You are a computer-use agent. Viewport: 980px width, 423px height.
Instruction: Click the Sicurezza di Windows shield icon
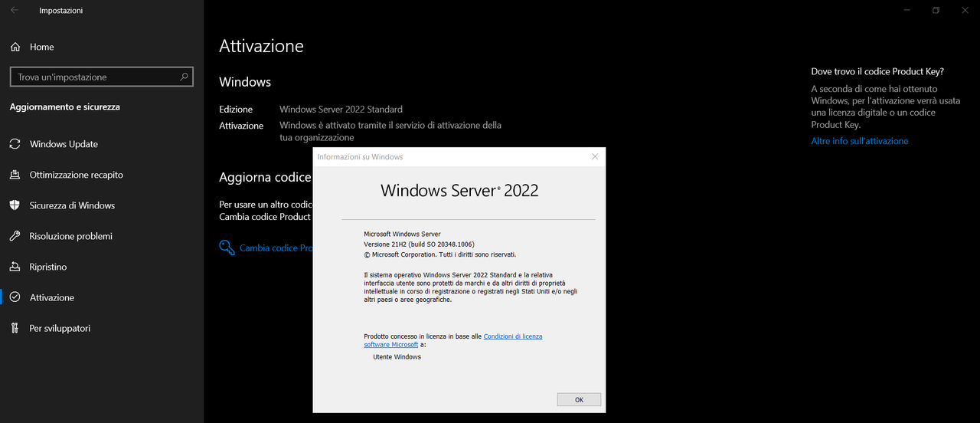pyautogui.click(x=15, y=205)
